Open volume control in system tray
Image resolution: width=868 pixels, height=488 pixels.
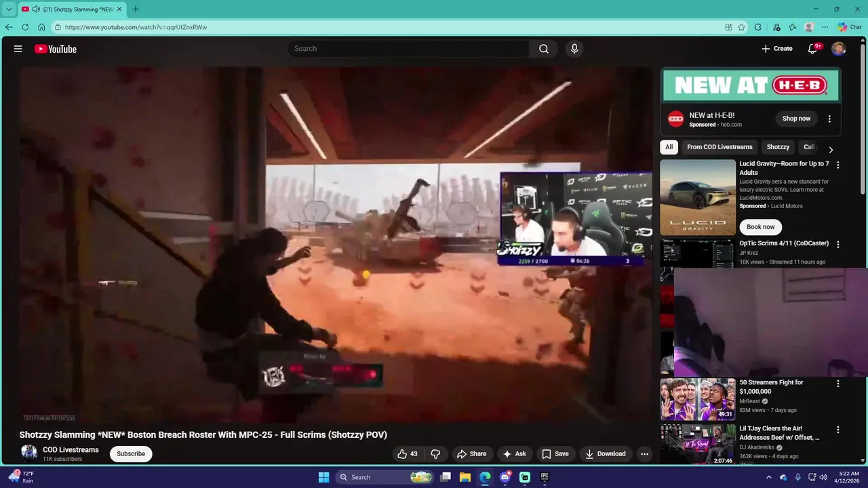coord(823,477)
